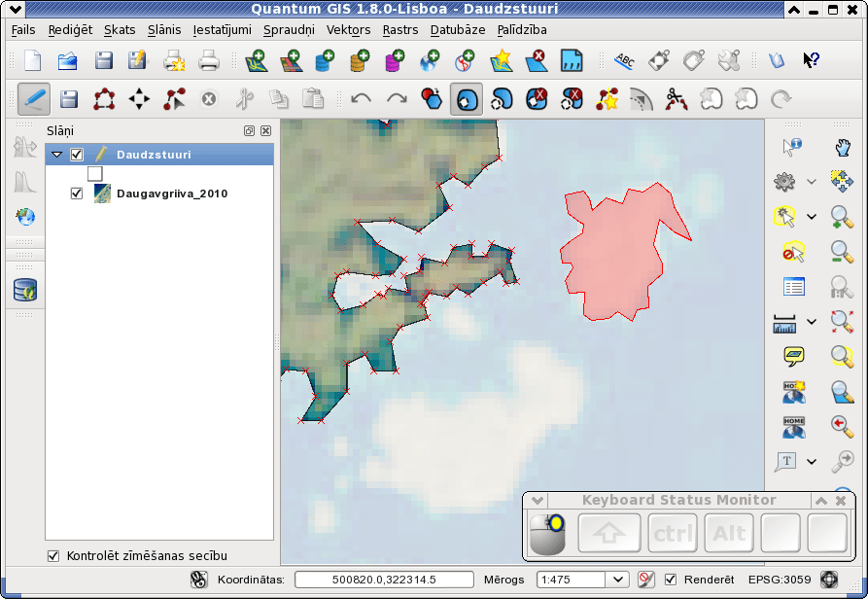868x599 pixels.
Task: Create a new project with blank page icon
Action: coord(33,60)
